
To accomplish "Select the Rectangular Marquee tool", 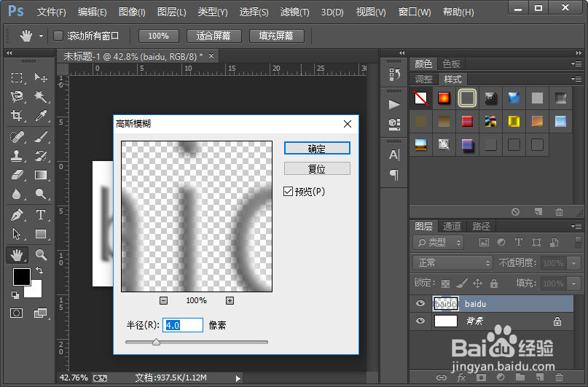I will 17,78.
